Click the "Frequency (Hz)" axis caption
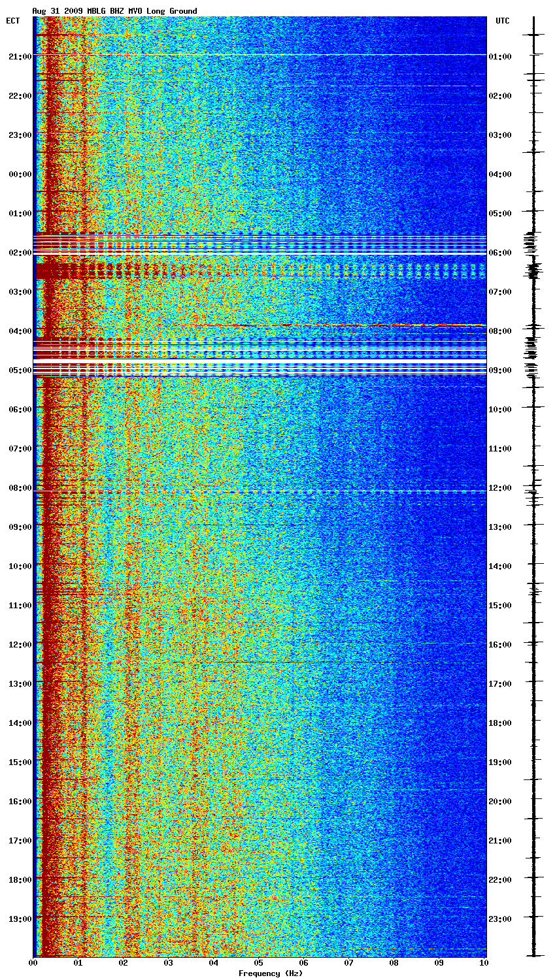 pos(271,973)
